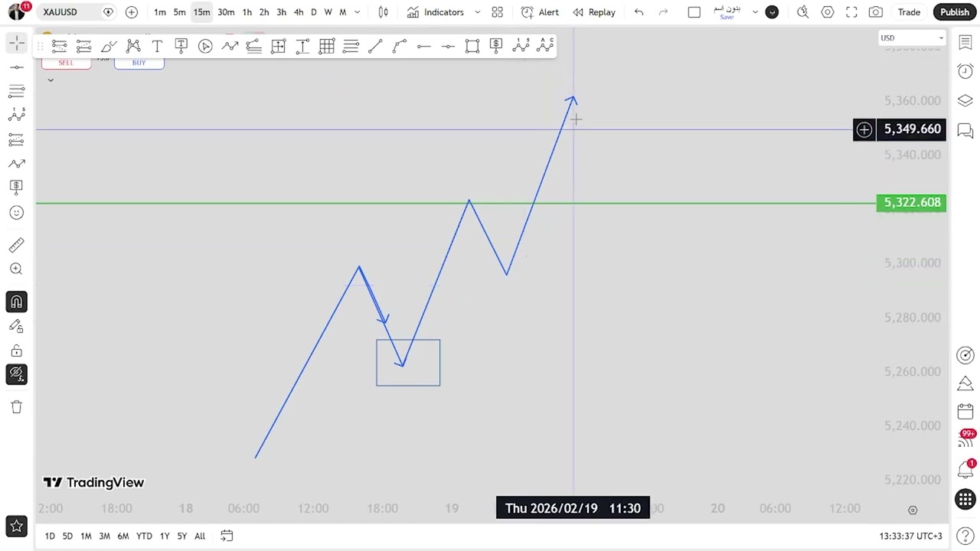Create an Alert

(540, 12)
